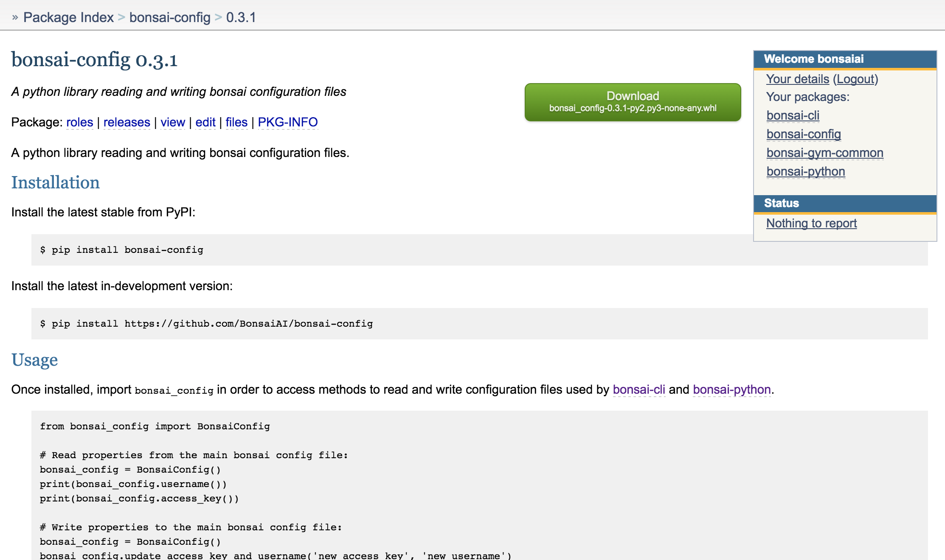The height and width of the screenshot is (560, 945).
Task: Open the package files link
Action: (236, 122)
